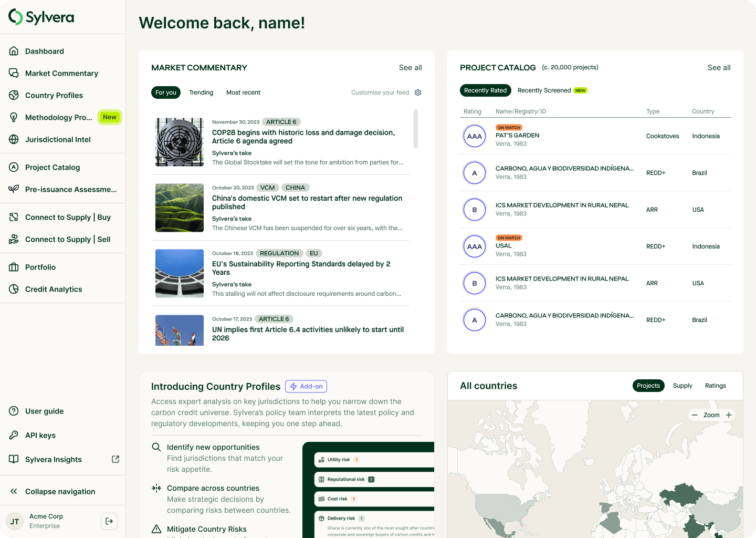Switch map to Supply view
The image size is (756, 538).
click(x=682, y=386)
